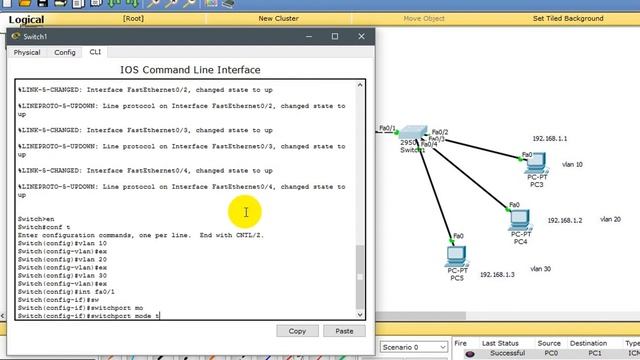Click Set Tiled Background
The height and width of the screenshot is (360, 640).
click(568, 18)
